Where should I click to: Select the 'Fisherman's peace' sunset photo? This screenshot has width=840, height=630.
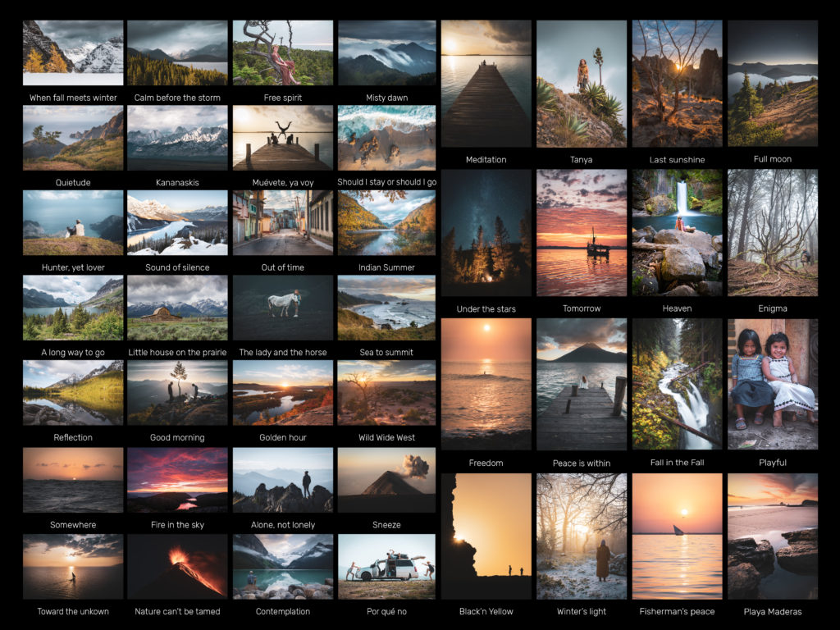[677, 536]
